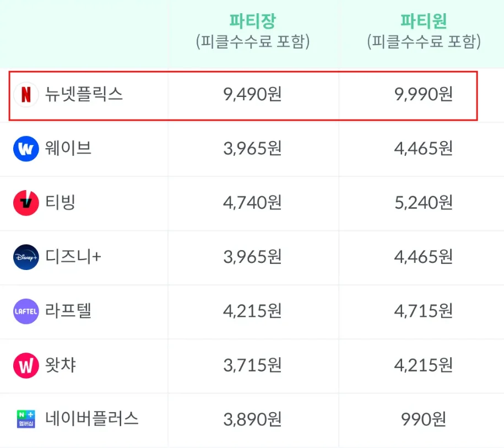Select the 파티장 column header
This screenshot has height=448, width=504.
tap(252, 21)
